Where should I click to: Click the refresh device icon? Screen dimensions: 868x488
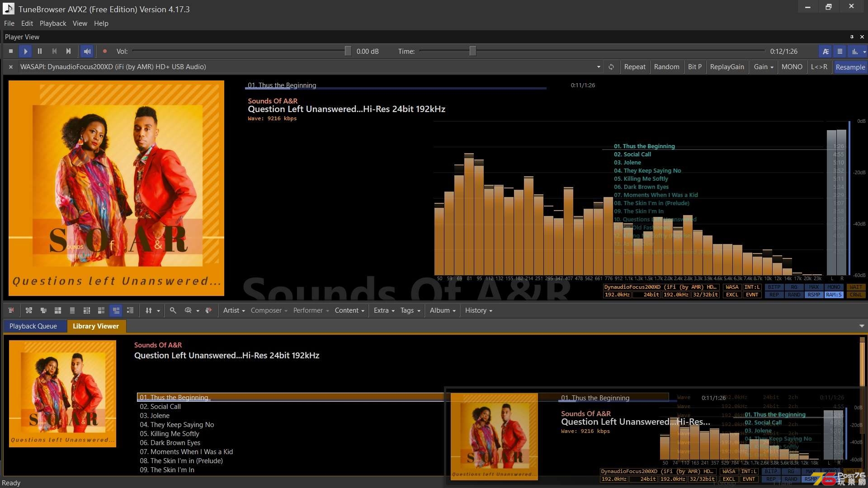click(x=611, y=67)
